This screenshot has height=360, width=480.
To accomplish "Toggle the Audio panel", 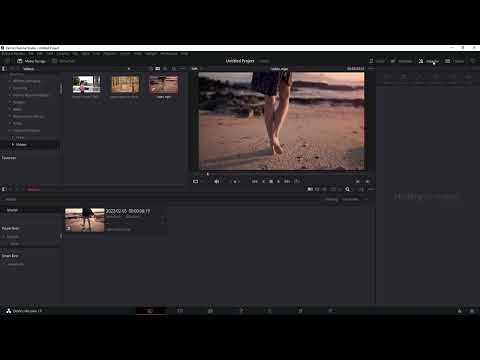I will point(377,61).
